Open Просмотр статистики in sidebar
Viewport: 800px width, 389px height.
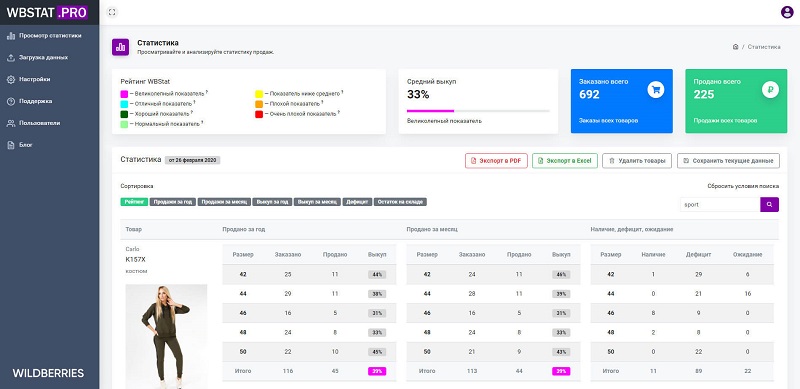(x=49, y=36)
